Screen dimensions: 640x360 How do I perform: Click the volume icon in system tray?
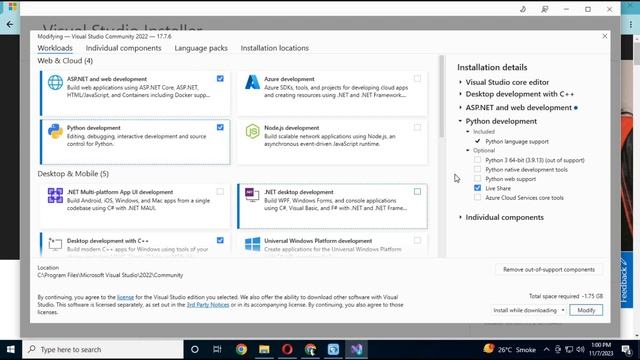pos(580,349)
